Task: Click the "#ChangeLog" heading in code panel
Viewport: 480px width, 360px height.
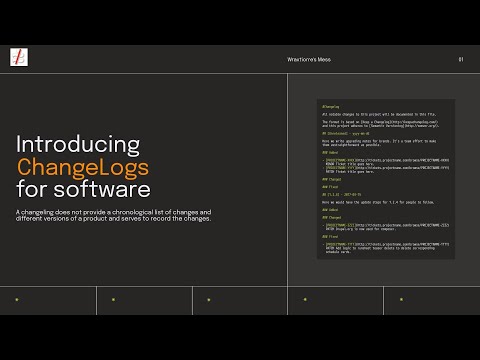Action: click(330, 107)
